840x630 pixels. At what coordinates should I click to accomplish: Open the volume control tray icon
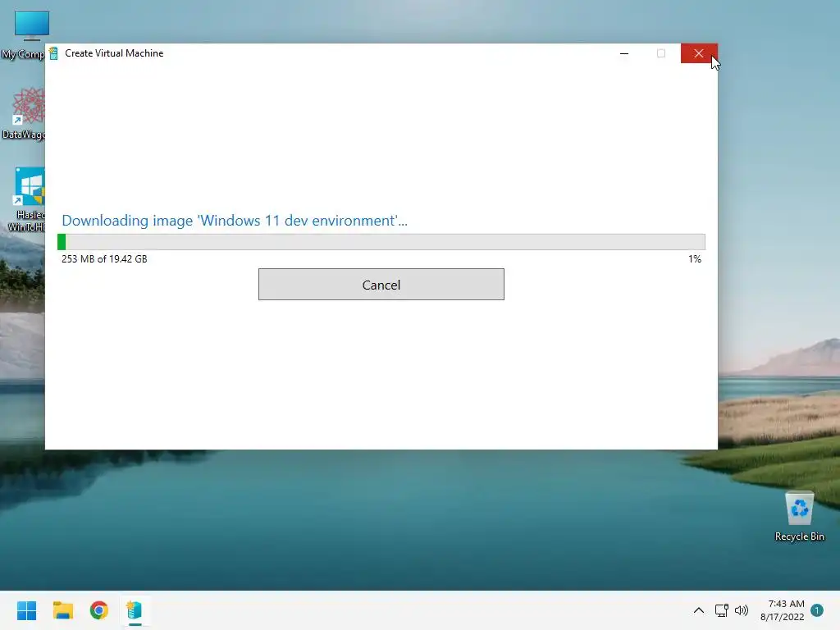pos(742,610)
